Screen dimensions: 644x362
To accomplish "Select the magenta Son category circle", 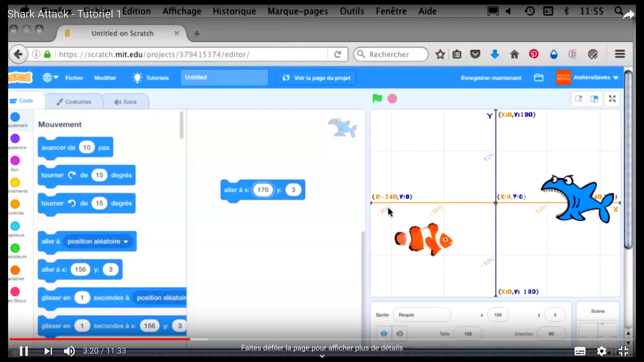I will pyautogui.click(x=15, y=160).
